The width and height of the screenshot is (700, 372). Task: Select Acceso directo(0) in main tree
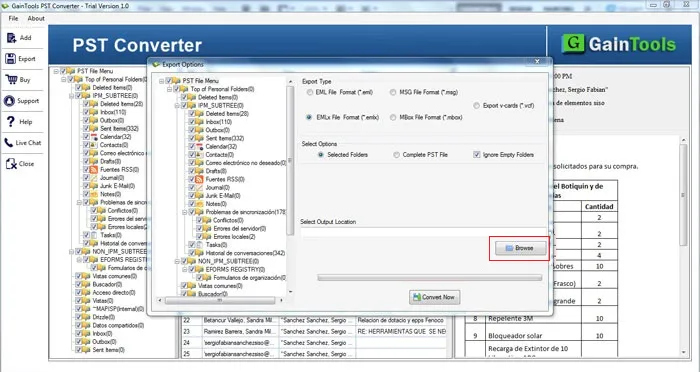click(x=114, y=293)
